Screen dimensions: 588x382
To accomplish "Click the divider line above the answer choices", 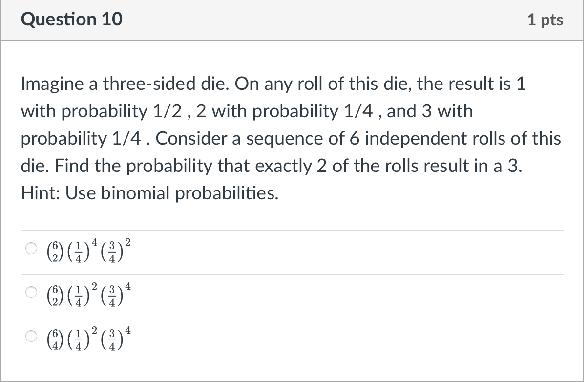I will tap(292, 229).
